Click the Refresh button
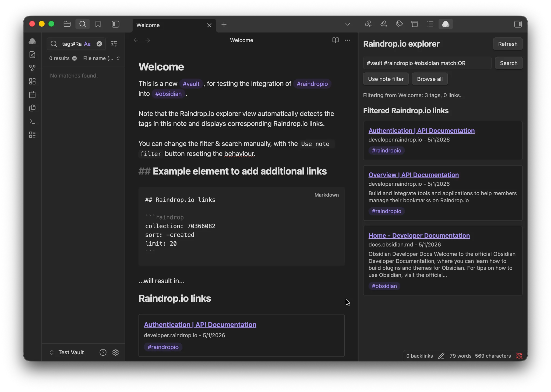551x392 pixels. tap(508, 44)
